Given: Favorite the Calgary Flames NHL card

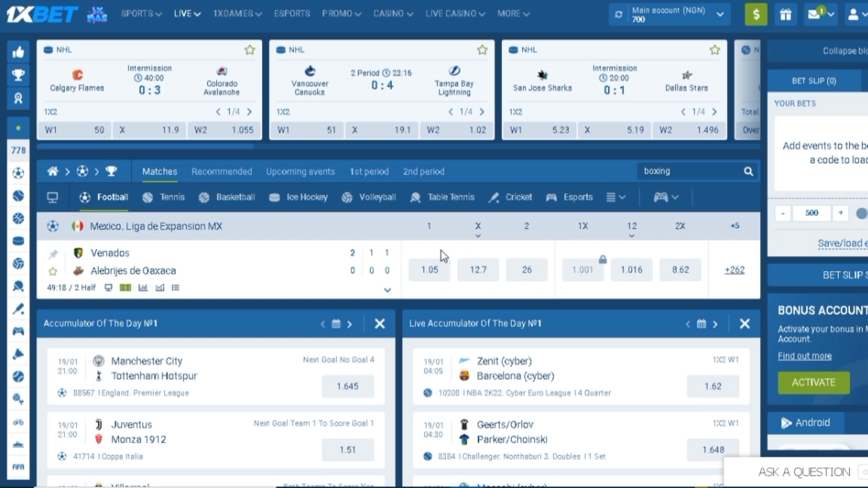Looking at the screenshot, I should pyautogui.click(x=250, y=50).
